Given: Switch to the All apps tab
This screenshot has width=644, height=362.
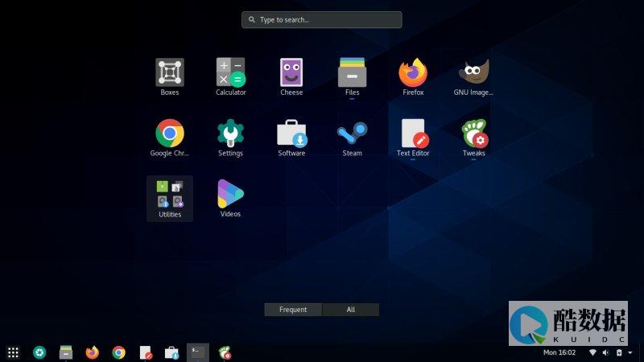Looking at the screenshot, I should (351, 310).
